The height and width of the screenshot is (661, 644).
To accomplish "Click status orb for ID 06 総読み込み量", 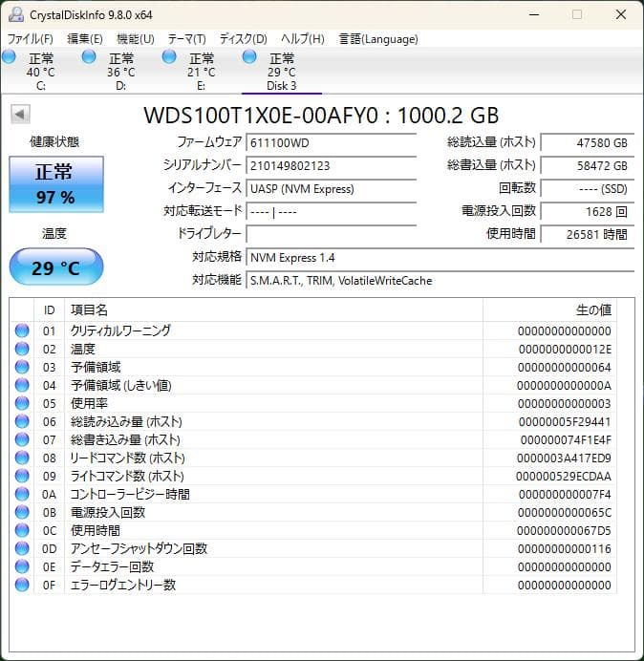I will tap(22, 421).
